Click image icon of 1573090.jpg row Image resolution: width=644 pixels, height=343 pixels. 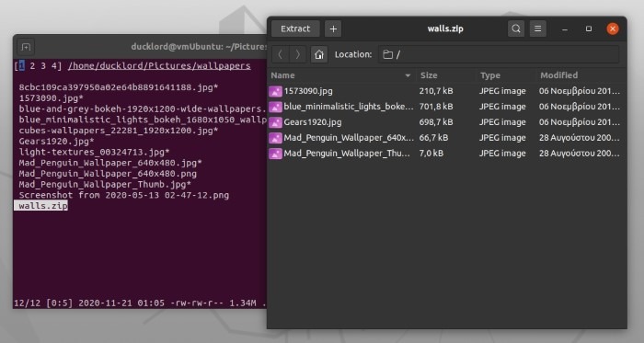[x=275, y=91]
